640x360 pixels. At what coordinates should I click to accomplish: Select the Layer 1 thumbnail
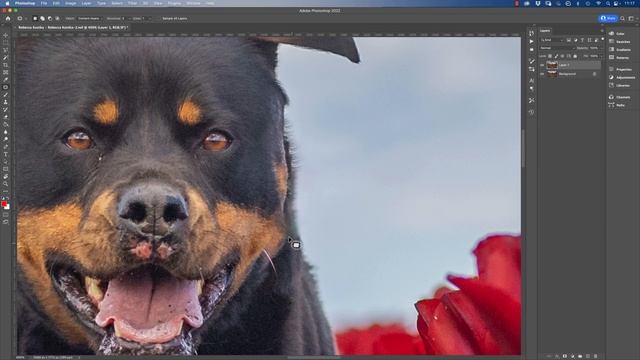[552, 65]
